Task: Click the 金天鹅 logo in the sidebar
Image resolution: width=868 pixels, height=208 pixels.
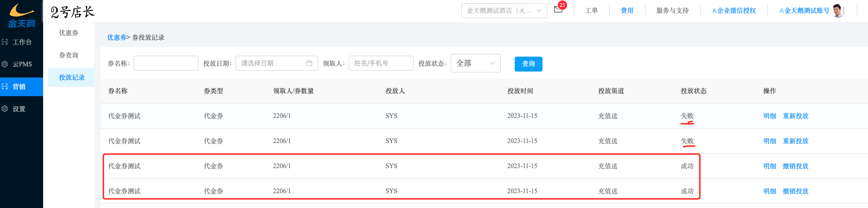Action: (21, 15)
